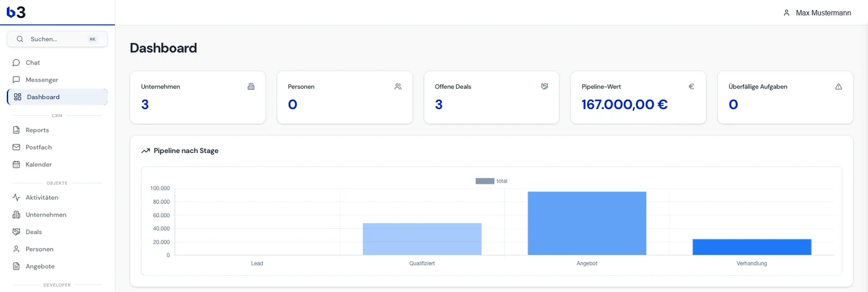The image size is (868, 292).
Task: Click the Qualifiziert axis label
Action: 422,263
